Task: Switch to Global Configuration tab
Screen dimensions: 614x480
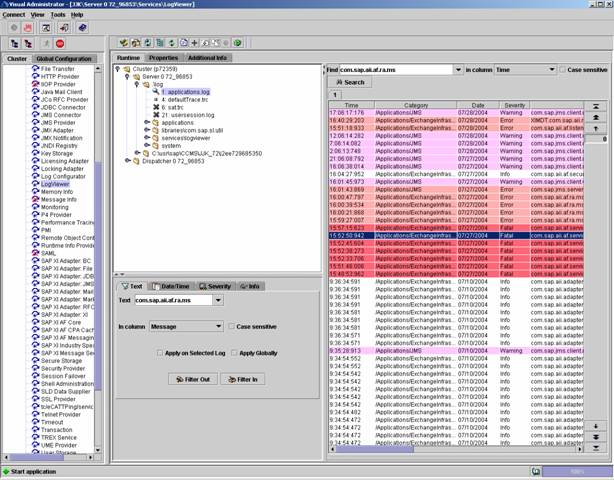Action: click(x=64, y=59)
